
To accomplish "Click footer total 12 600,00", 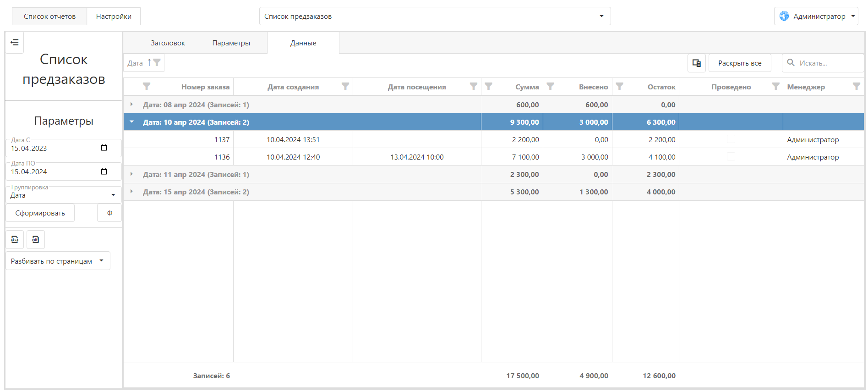I will click(659, 375).
